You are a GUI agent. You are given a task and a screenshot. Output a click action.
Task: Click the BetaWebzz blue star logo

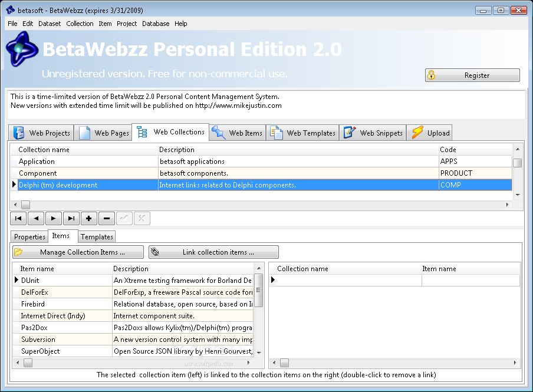pos(22,49)
